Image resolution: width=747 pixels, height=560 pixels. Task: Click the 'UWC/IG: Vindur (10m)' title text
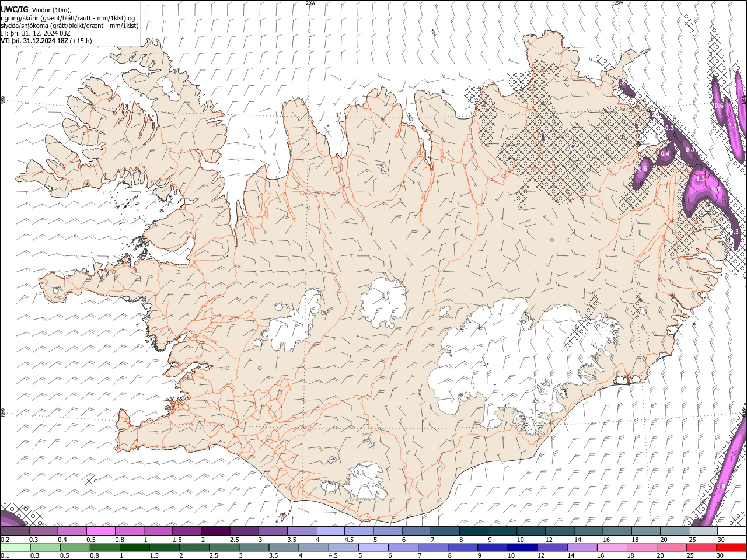(x=36, y=9)
